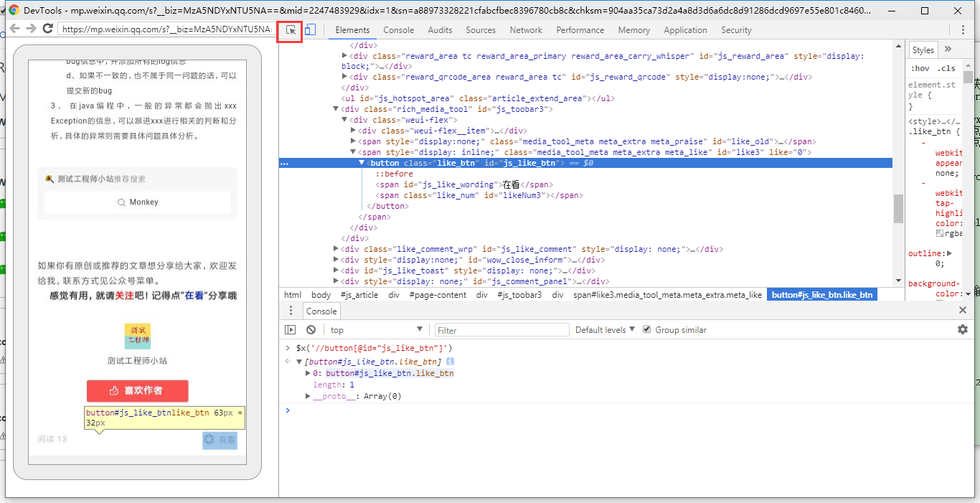Open the Default levels dropdown
The height and width of the screenshot is (503, 980).
[606, 330]
